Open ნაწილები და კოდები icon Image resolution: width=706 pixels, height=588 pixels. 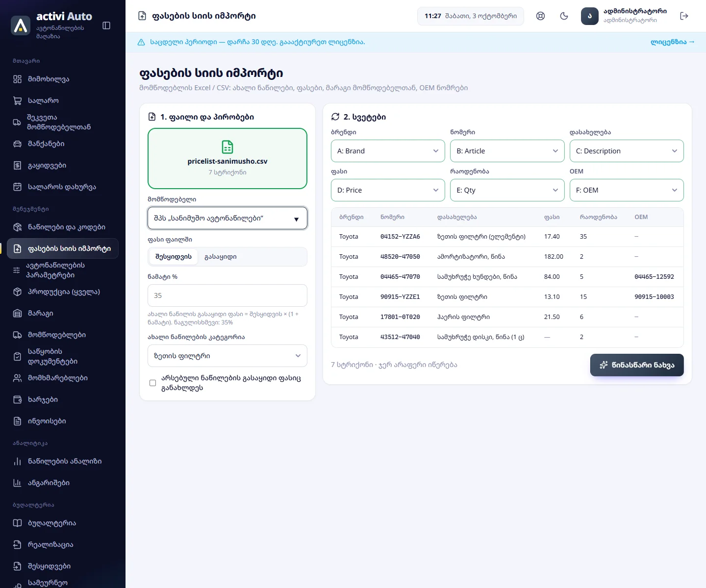pyautogui.click(x=18, y=227)
